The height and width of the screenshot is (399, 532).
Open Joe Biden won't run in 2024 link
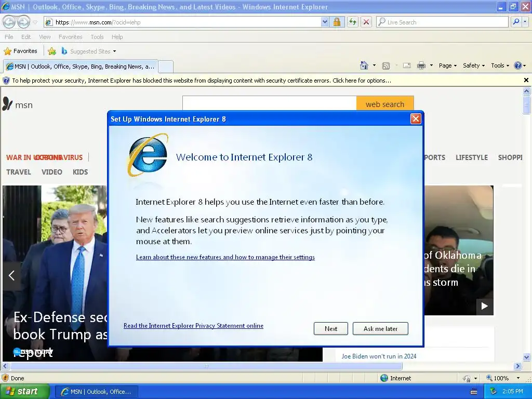click(379, 356)
